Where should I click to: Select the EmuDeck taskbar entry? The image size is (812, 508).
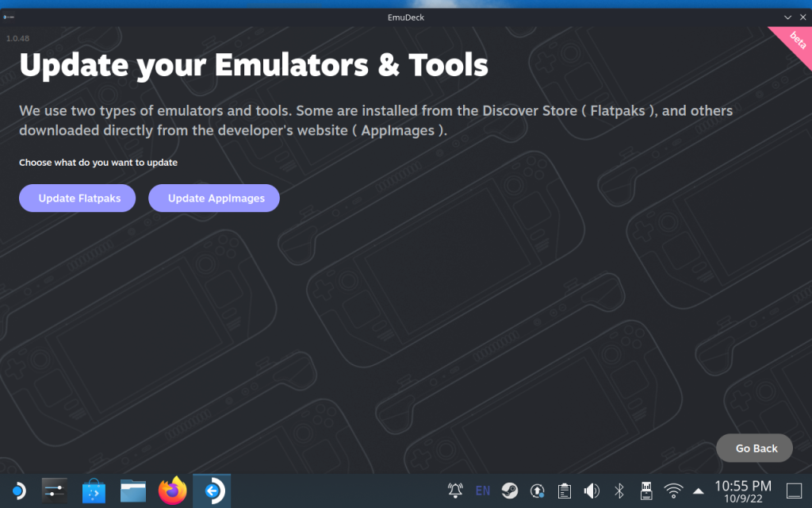pos(212,491)
